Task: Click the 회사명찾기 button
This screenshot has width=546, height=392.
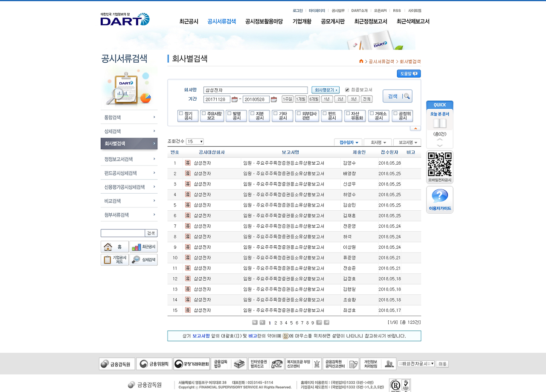Action: click(325, 90)
